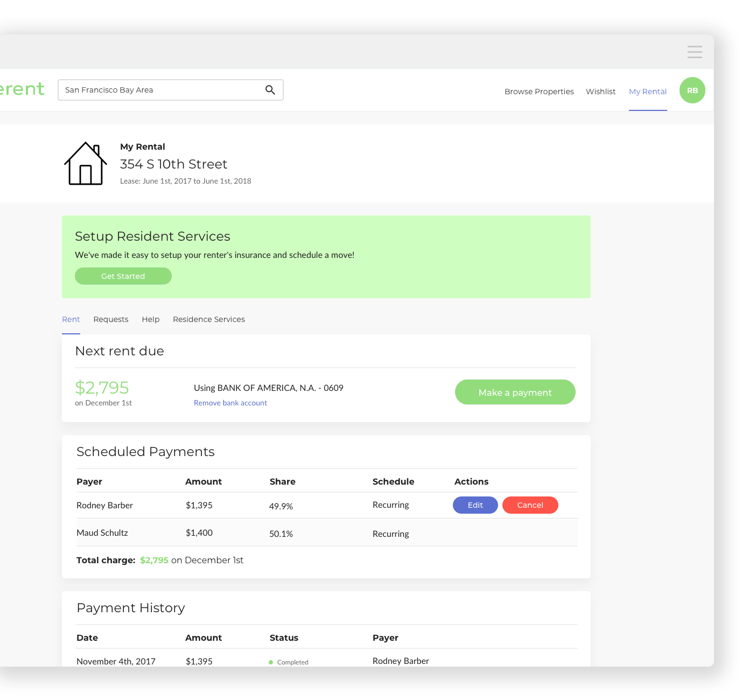Focus the San Francisco Bay Area search field
Viewport: 756px width, 700px height.
(x=171, y=90)
